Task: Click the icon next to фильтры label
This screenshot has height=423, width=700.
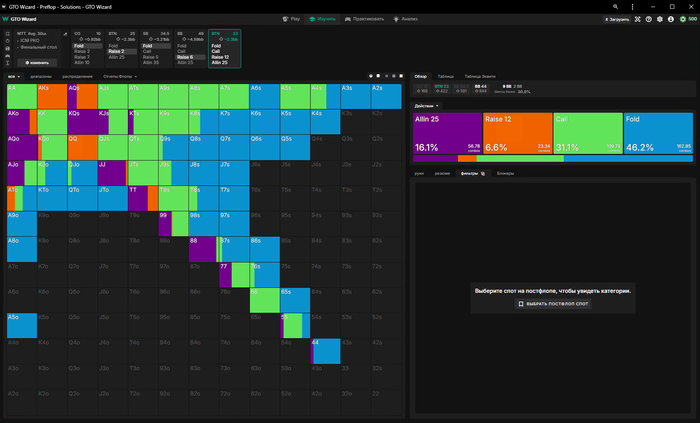Action: coord(483,174)
